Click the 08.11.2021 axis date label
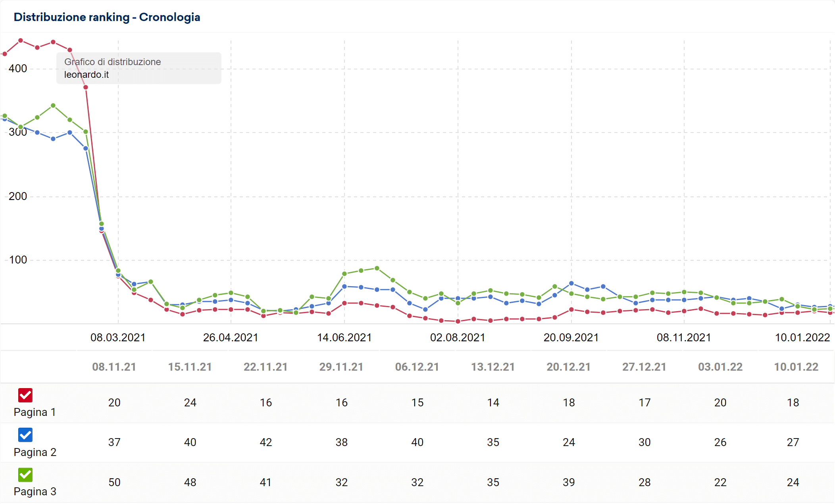835x504 pixels. [x=684, y=338]
